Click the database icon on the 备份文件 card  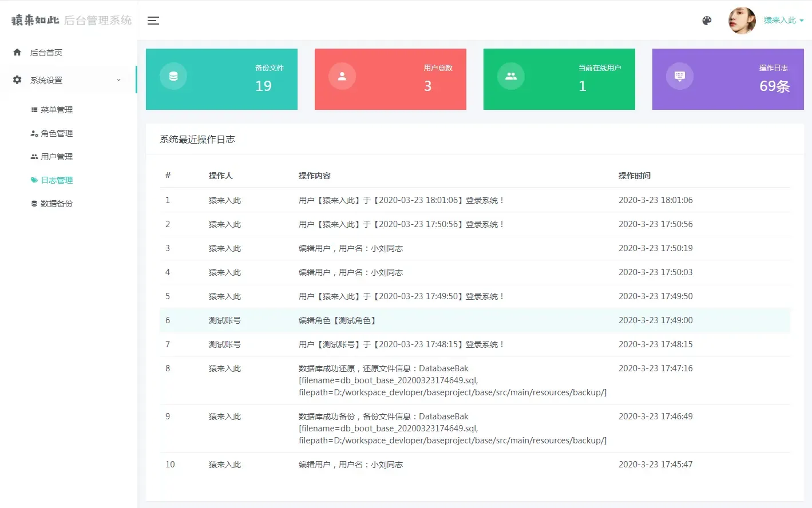coord(173,75)
